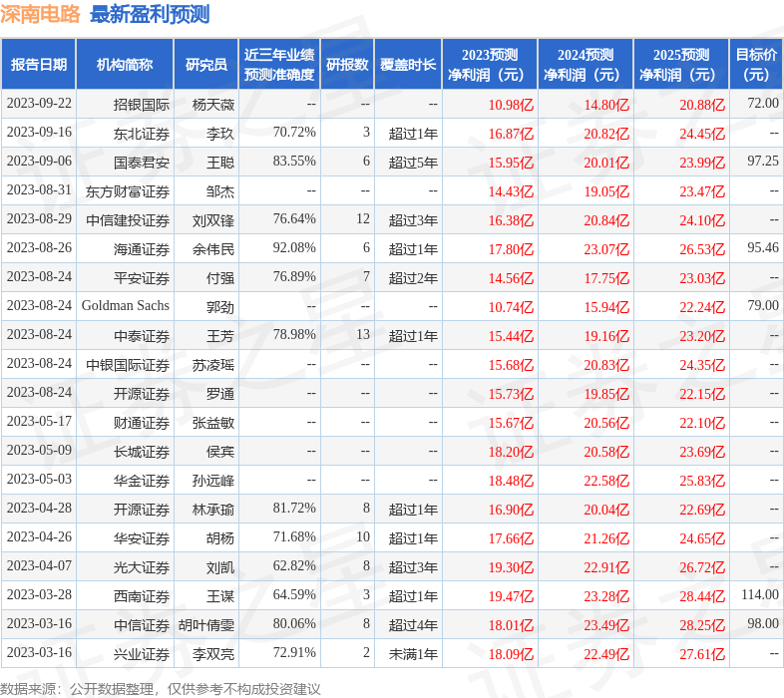Click the 数据来源 footer disclaimer text
This screenshot has width=784, height=698.
coord(160,689)
